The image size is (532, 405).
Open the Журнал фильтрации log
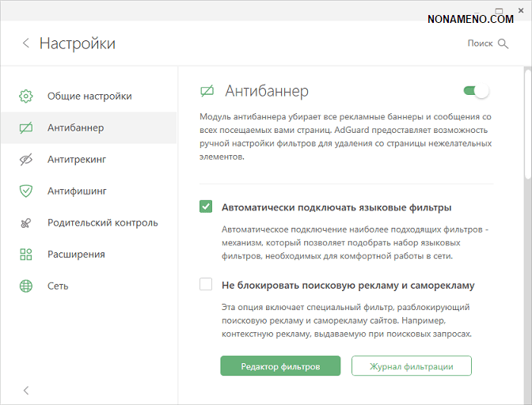[411, 366]
